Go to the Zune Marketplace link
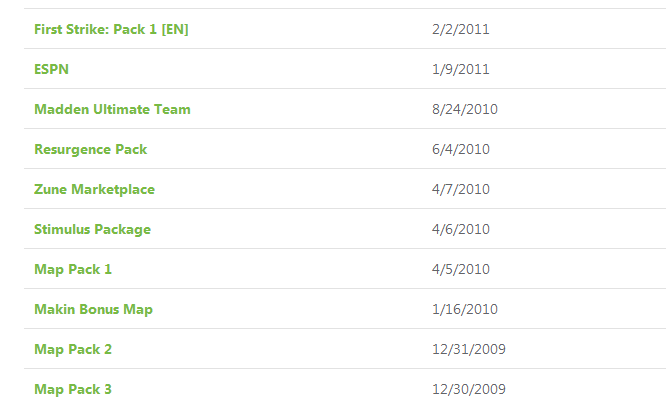Image resolution: width=666 pixels, height=417 pixels. pos(94,189)
